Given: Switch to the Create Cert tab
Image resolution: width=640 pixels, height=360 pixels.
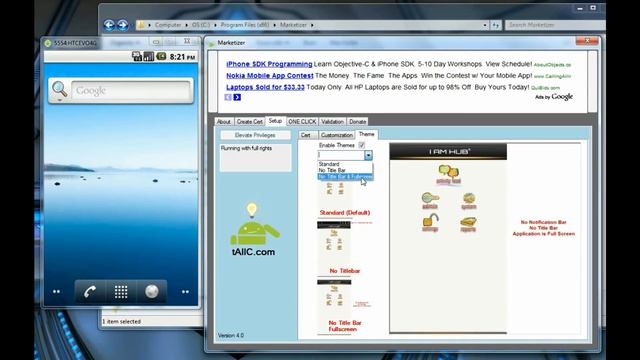Looking at the screenshot, I should pos(249,122).
